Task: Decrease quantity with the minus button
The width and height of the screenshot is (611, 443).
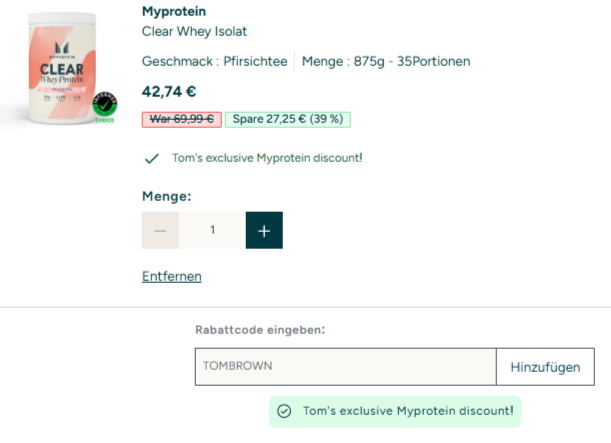Action: pyautogui.click(x=160, y=230)
